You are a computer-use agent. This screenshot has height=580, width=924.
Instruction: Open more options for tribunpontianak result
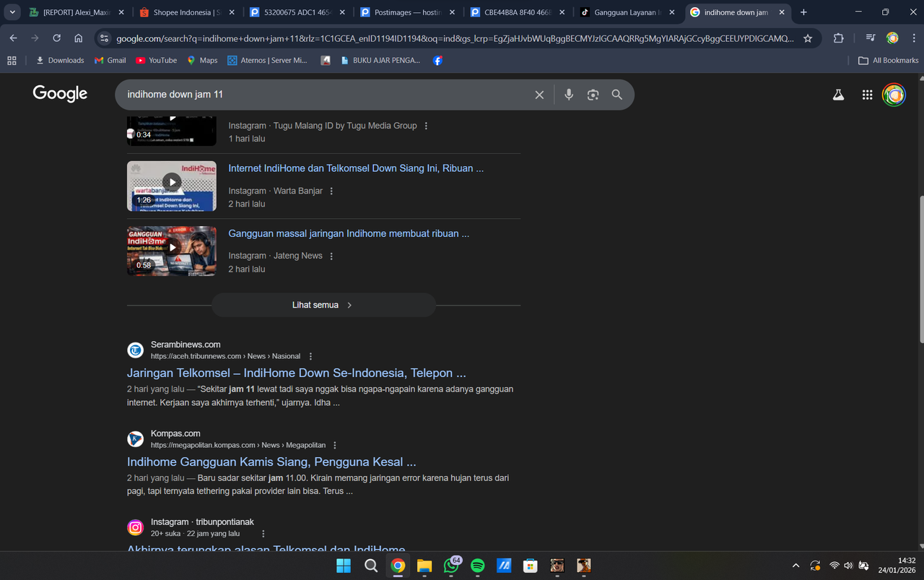pyautogui.click(x=263, y=534)
